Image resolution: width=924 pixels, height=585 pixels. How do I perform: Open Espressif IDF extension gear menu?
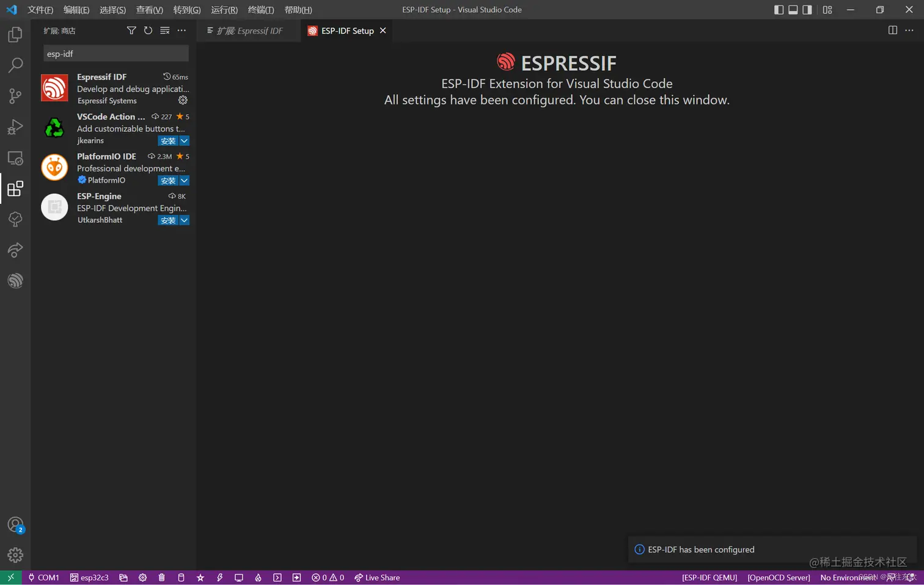click(x=183, y=100)
